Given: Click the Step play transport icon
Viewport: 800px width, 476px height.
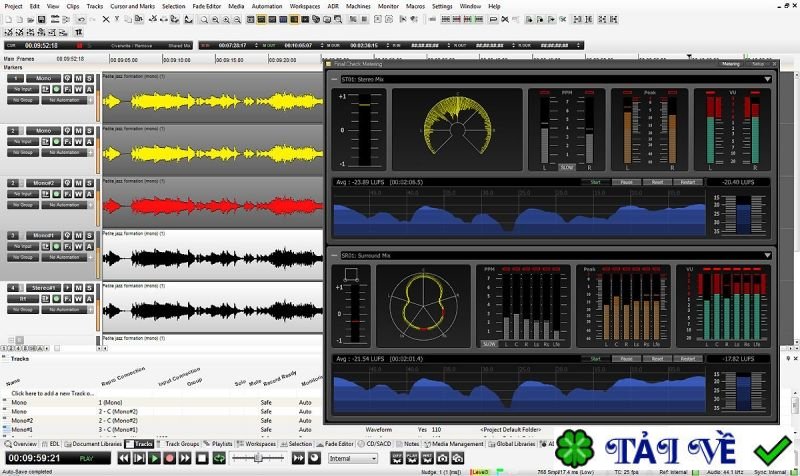Looking at the screenshot, I should [x=139, y=458].
